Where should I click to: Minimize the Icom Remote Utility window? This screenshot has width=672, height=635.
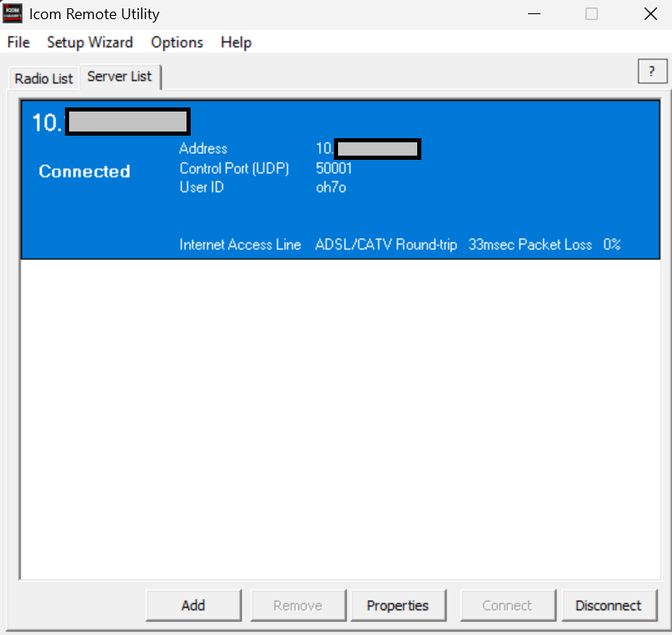535,14
